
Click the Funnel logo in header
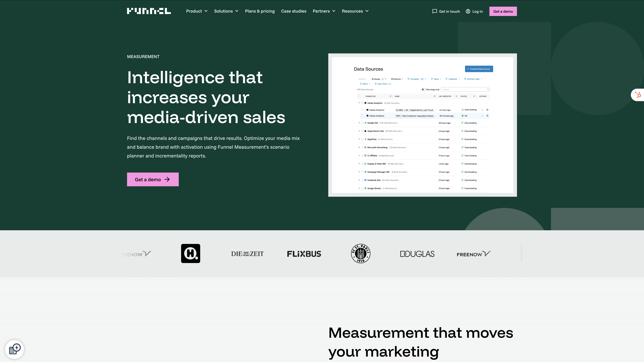pyautogui.click(x=149, y=11)
